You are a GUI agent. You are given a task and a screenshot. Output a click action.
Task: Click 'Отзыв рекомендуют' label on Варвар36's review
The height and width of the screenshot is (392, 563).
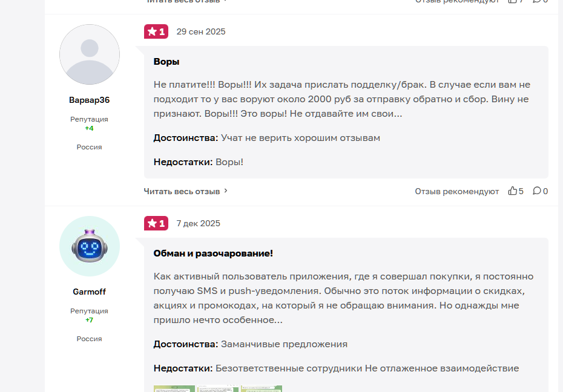coord(456,191)
